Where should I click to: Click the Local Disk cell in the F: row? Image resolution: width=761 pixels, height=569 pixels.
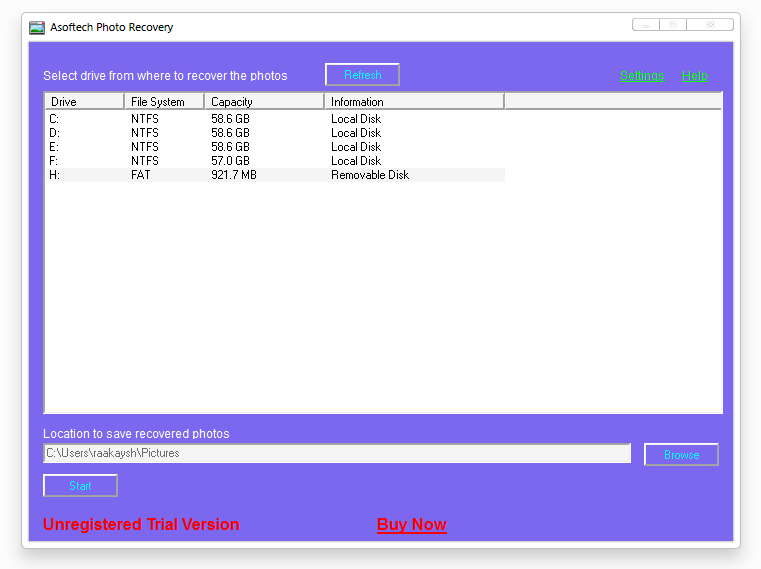356,161
